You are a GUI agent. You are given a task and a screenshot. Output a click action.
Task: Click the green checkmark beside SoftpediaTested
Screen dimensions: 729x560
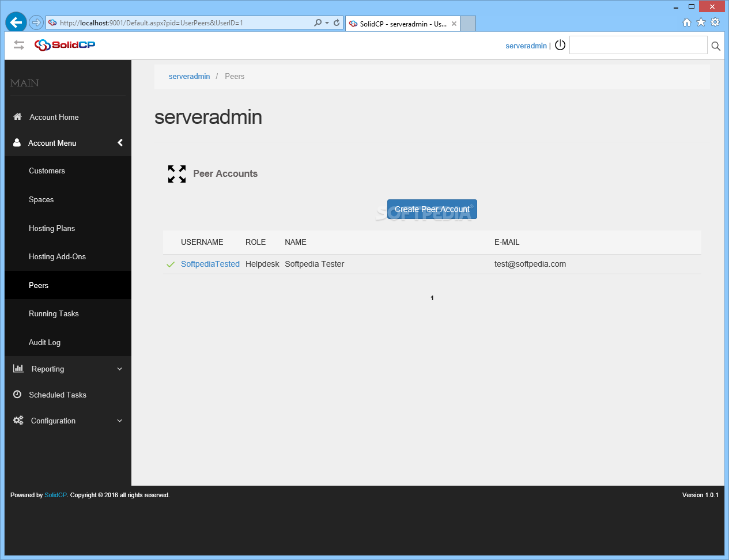coord(171,264)
